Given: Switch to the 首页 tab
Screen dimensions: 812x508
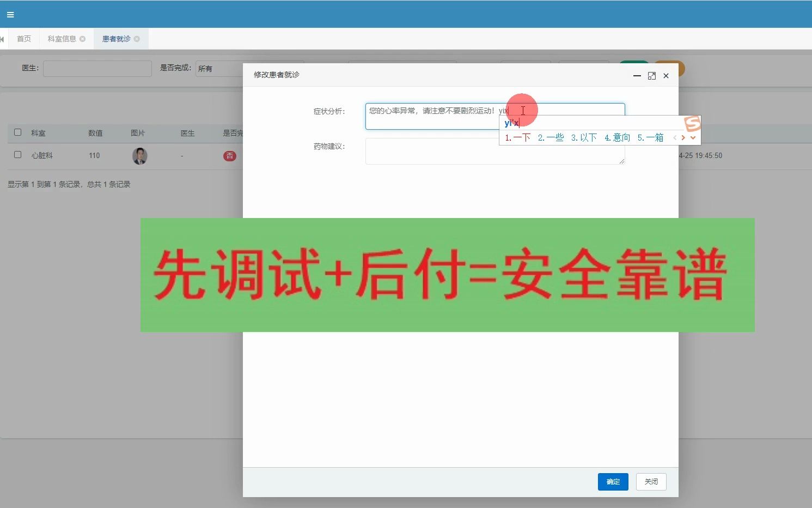Looking at the screenshot, I should tap(23, 38).
